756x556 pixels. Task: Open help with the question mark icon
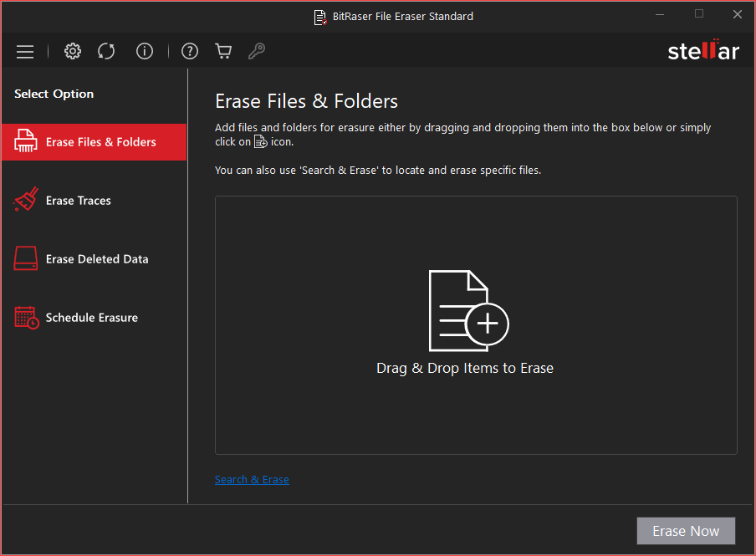(x=190, y=51)
